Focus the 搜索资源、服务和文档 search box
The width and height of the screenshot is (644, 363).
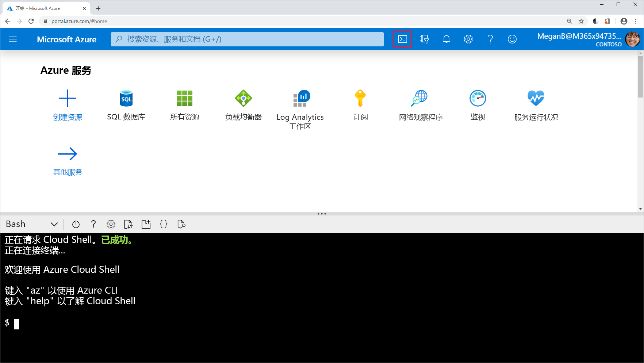pos(247,39)
